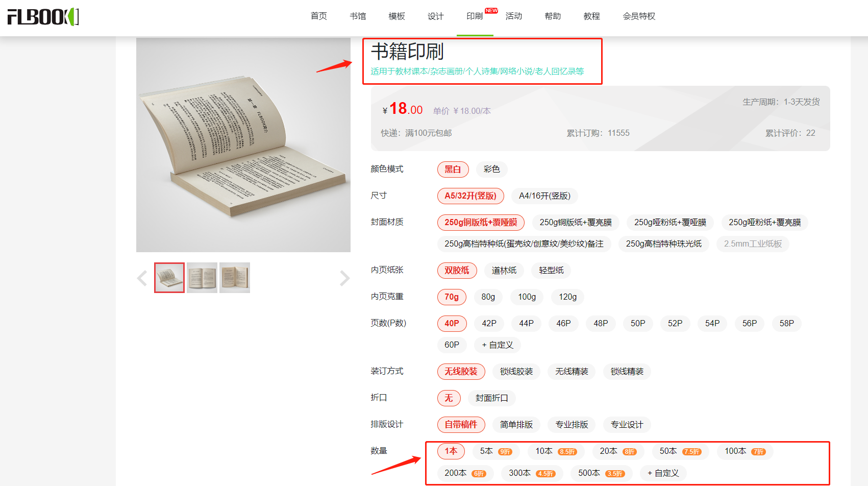Set quantity to 10本 with 8.5折

pos(556,451)
